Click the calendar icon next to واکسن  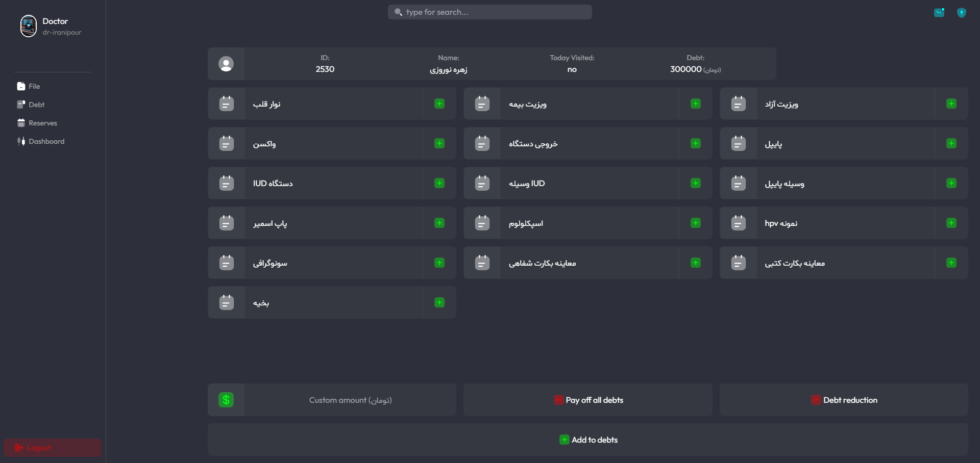[x=227, y=144]
